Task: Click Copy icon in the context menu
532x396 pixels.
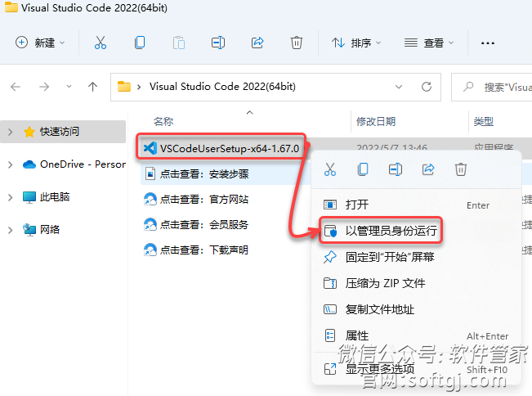Action: tap(363, 169)
